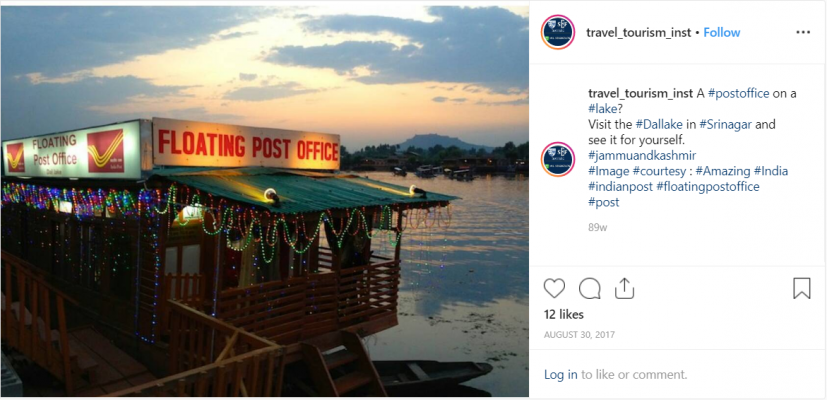Open the August 30, 2017 timestamp

point(580,334)
